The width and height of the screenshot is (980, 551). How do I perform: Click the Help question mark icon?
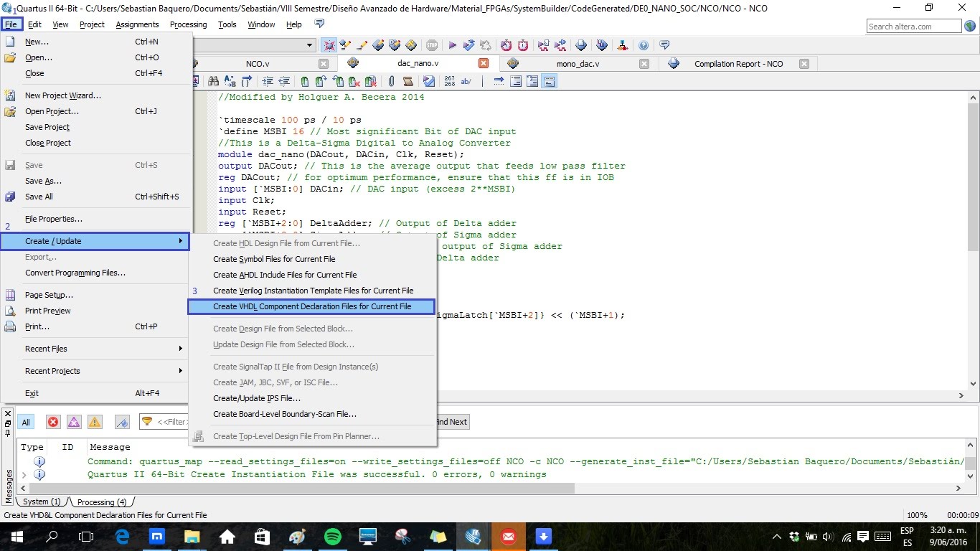(644, 45)
